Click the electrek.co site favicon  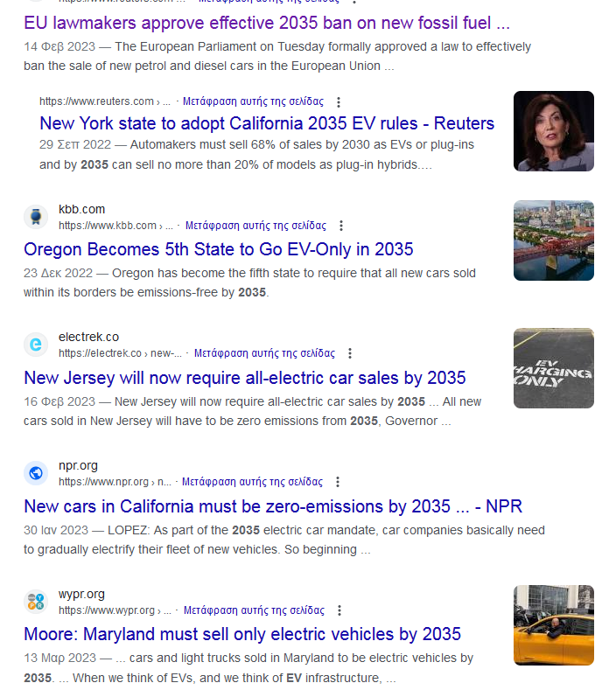36,345
